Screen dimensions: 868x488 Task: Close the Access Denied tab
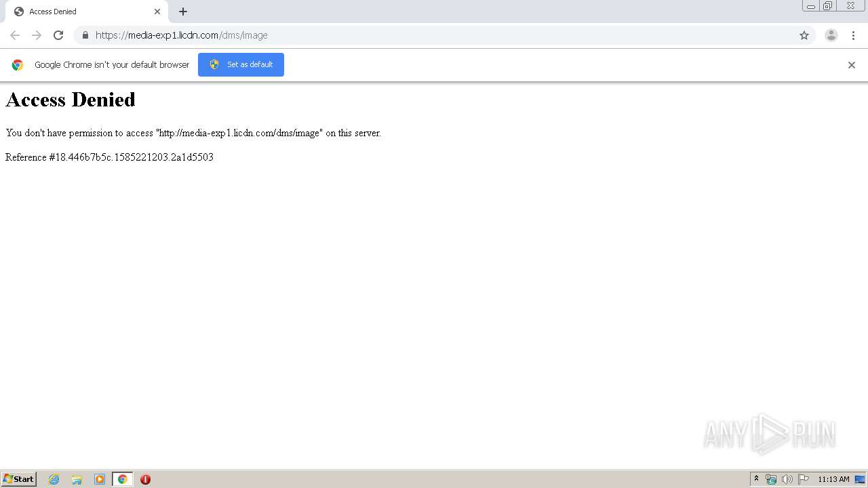pyautogui.click(x=157, y=12)
